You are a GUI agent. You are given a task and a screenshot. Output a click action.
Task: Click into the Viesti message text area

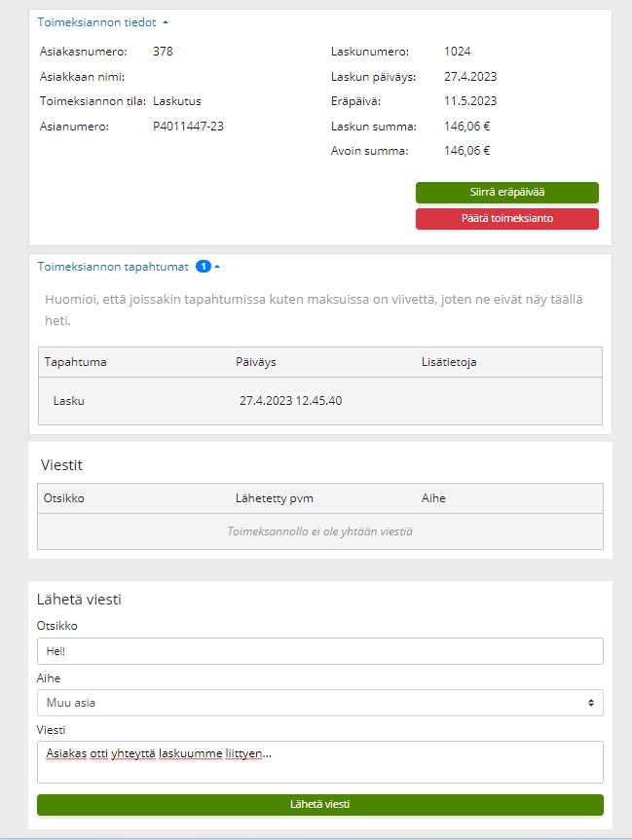pos(319,761)
